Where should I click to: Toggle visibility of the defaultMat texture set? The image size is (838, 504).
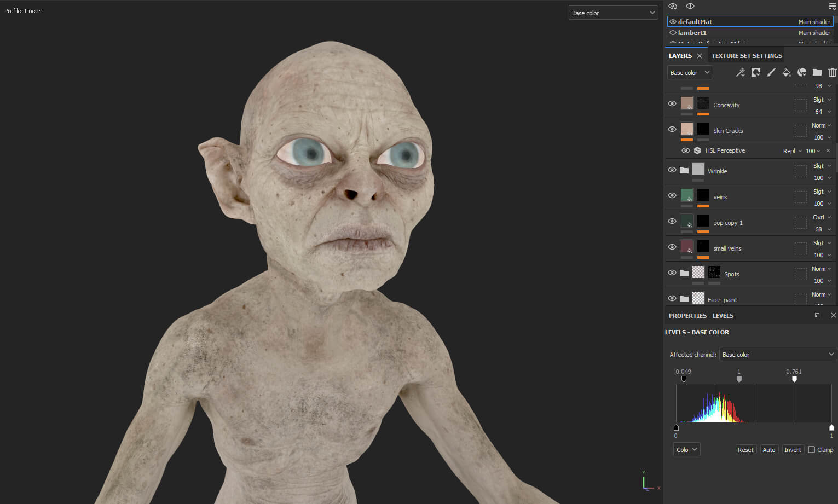tap(673, 22)
